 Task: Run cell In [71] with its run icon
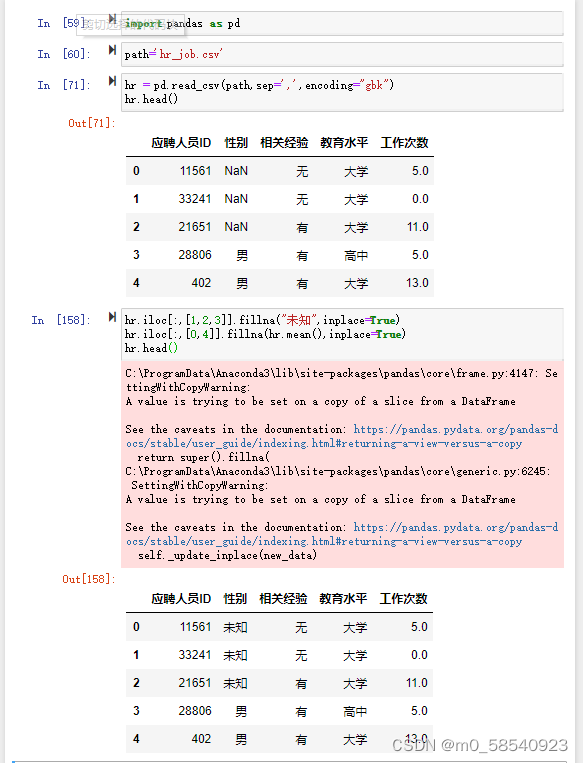(x=112, y=81)
